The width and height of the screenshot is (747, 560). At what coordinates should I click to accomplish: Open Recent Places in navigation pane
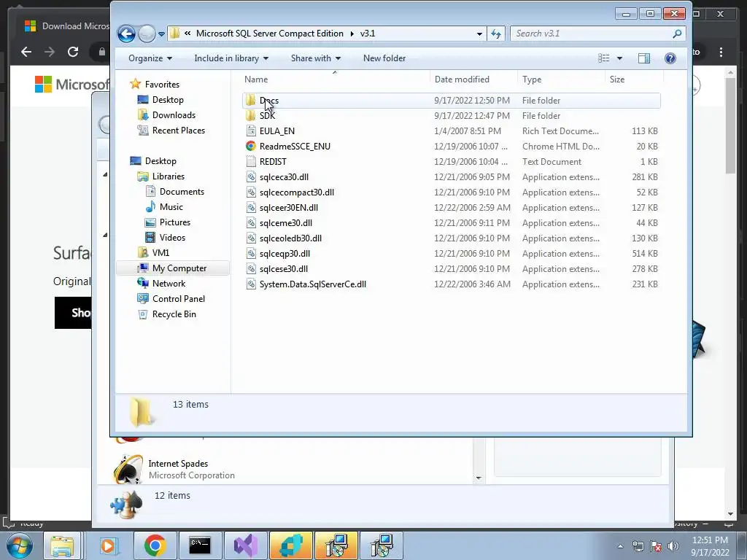coord(179,130)
